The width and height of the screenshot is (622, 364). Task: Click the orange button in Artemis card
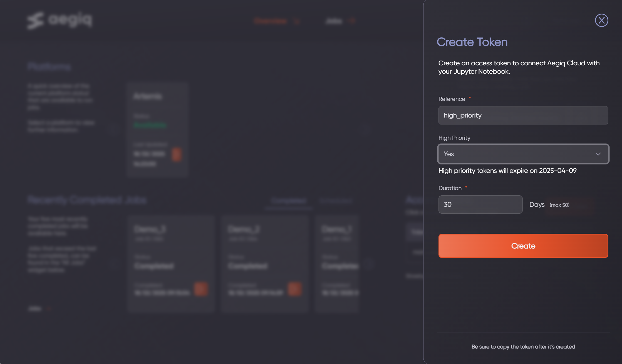[x=177, y=154]
